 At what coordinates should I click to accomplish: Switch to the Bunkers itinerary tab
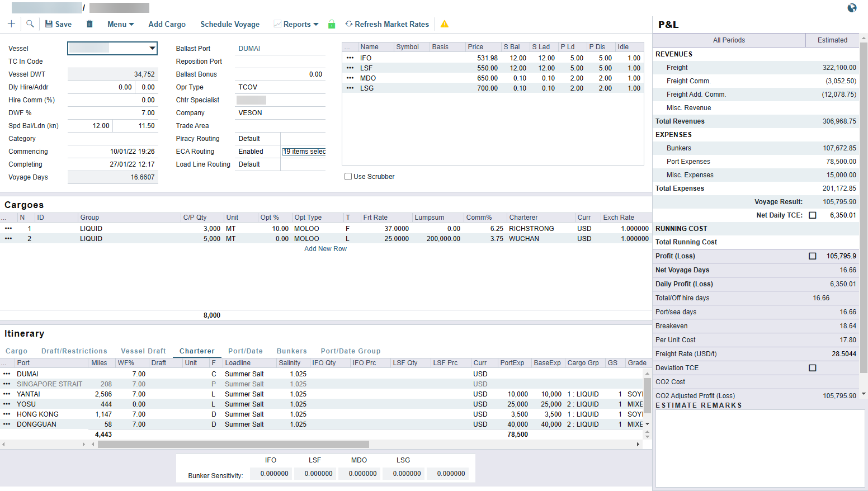tap(291, 351)
